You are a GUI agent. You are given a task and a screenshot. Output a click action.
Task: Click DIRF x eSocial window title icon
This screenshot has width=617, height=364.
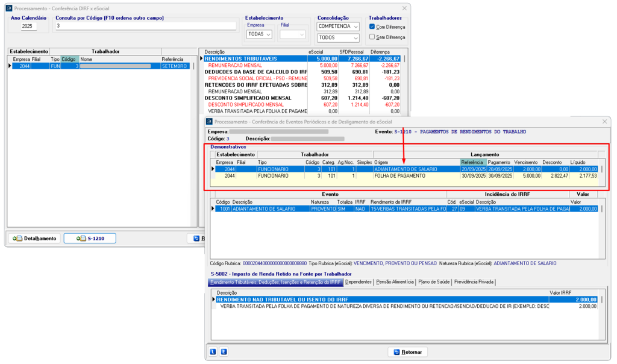[8, 9]
